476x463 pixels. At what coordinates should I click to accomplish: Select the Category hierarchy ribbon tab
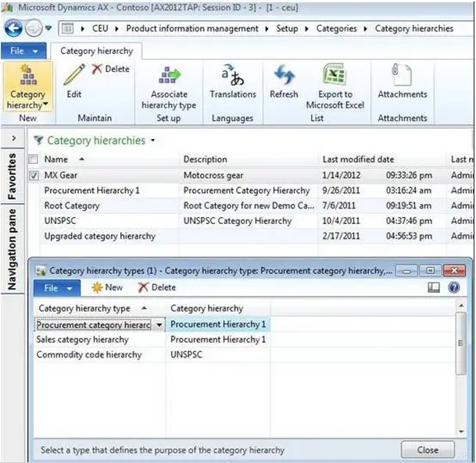point(97,51)
